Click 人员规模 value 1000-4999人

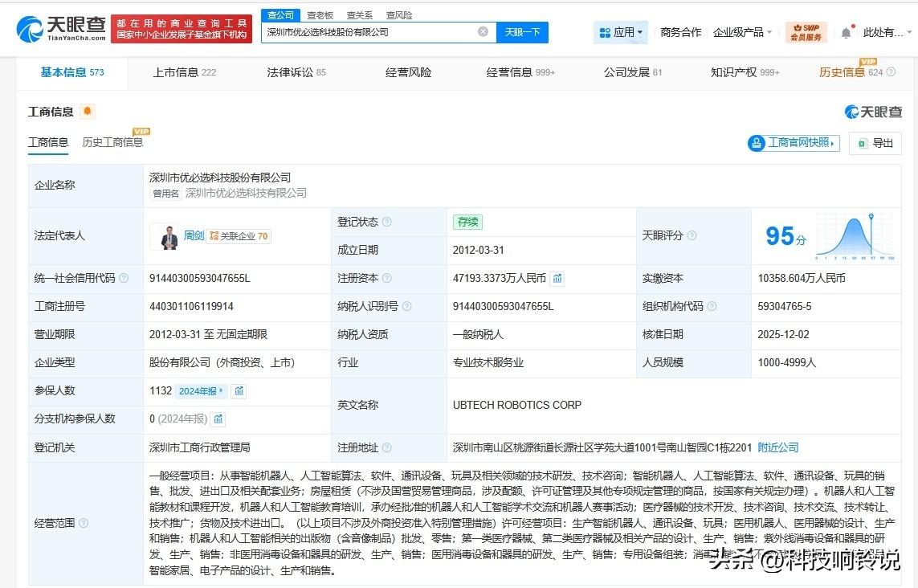[787, 362]
